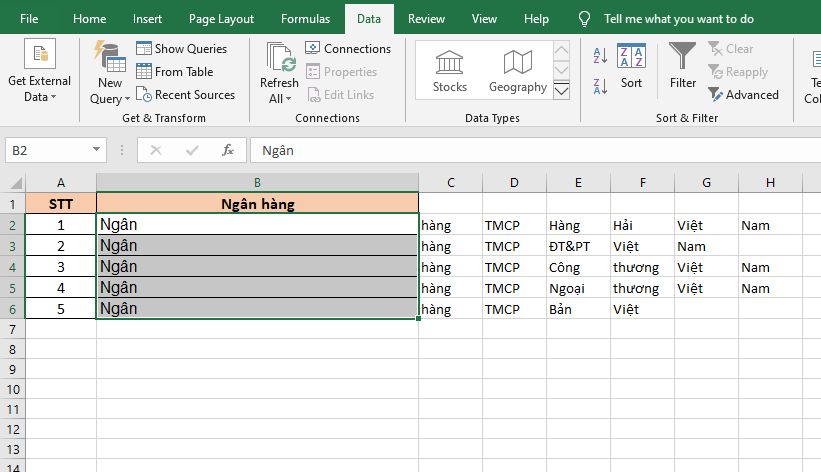Screen dimensions: 821x472
Task: Click the Connections button
Action: tap(348, 48)
